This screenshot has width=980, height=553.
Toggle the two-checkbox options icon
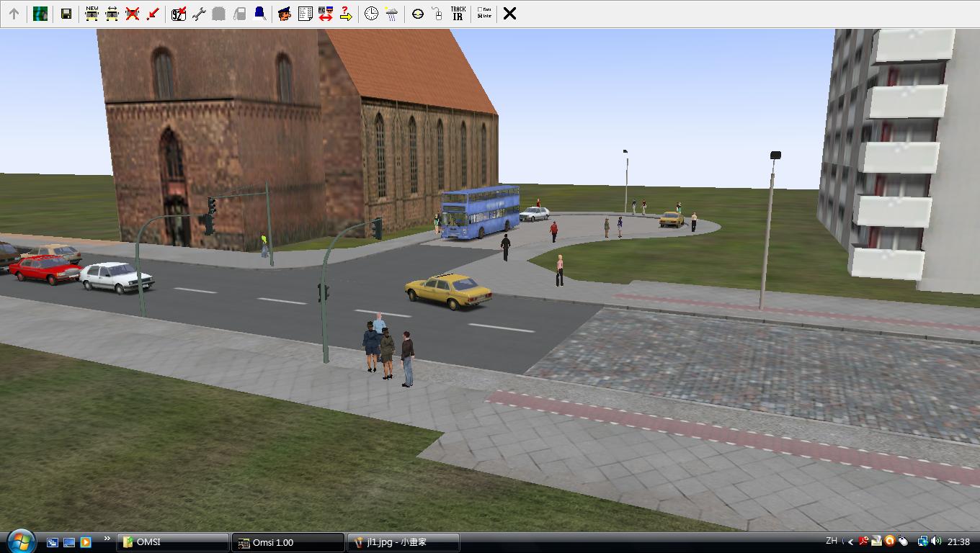click(484, 14)
